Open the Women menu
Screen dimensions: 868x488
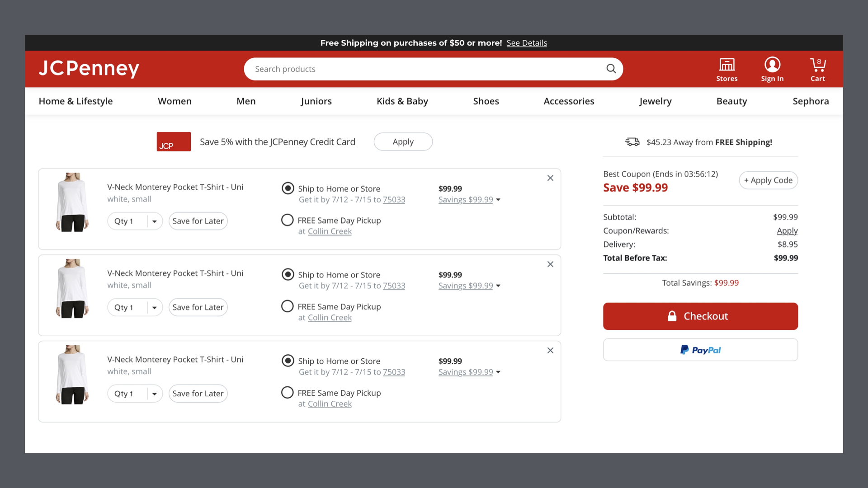coord(175,101)
